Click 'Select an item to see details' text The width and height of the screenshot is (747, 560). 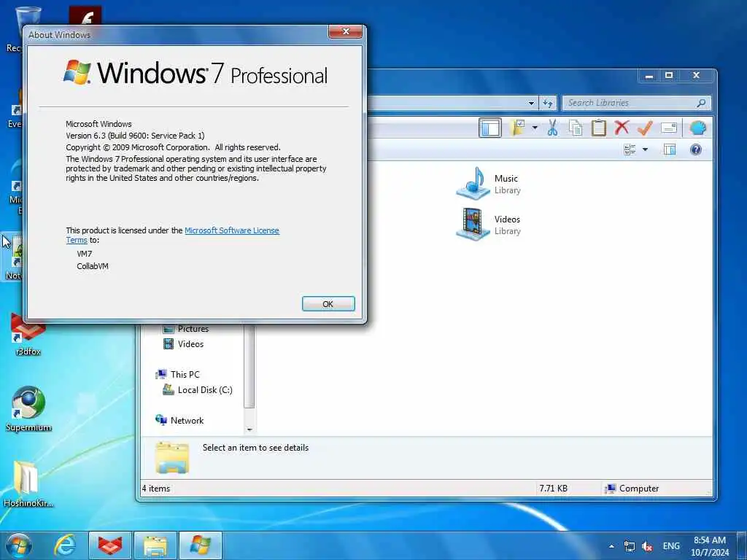click(x=255, y=448)
